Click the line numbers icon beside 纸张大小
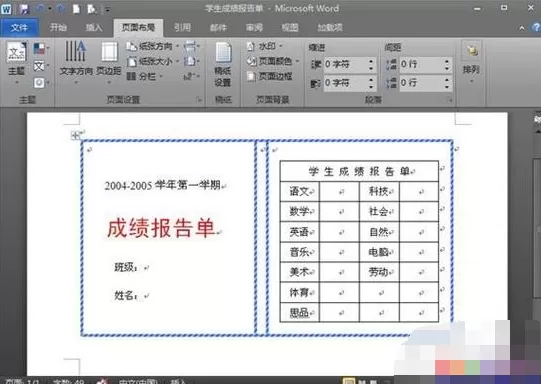This screenshot has height=384, width=541. pyautogui.click(x=191, y=62)
